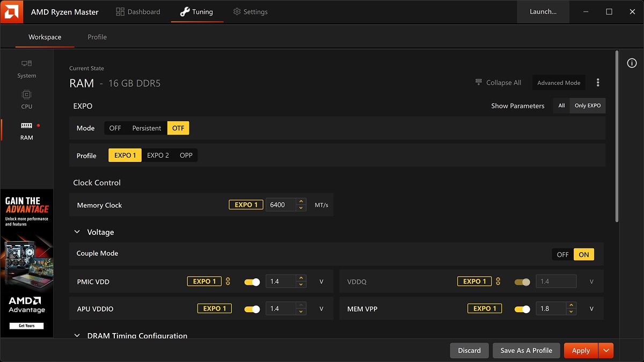644x362 pixels.
Task: Collapse the DRAM Timing Configuration section
Action: coord(77,336)
